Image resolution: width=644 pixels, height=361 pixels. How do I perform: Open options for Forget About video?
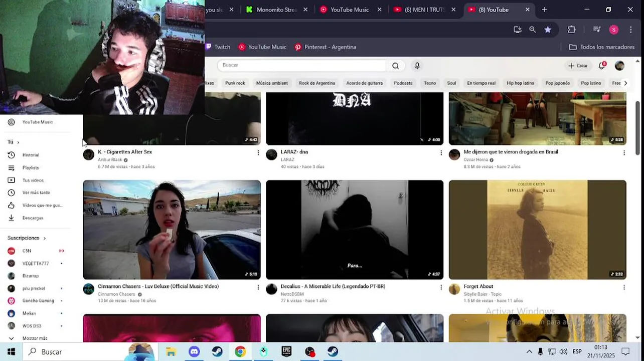(624, 287)
